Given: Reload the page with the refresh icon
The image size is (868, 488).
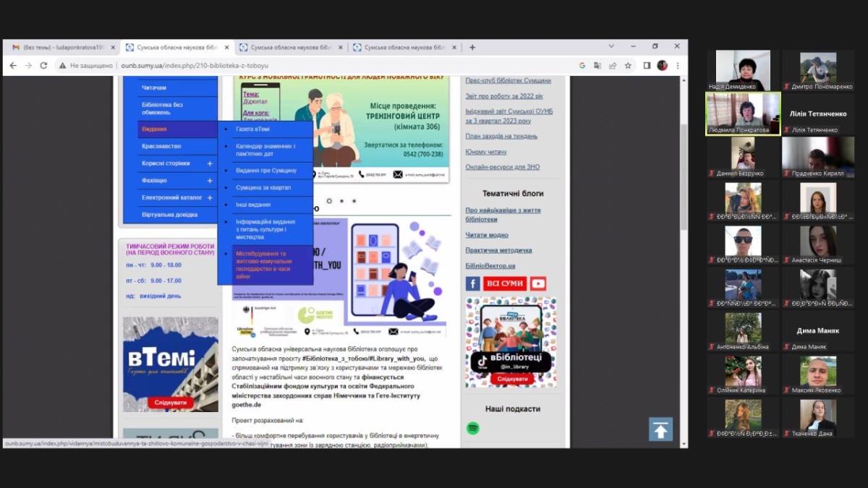Looking at the screenshot, I should point(43,65).
